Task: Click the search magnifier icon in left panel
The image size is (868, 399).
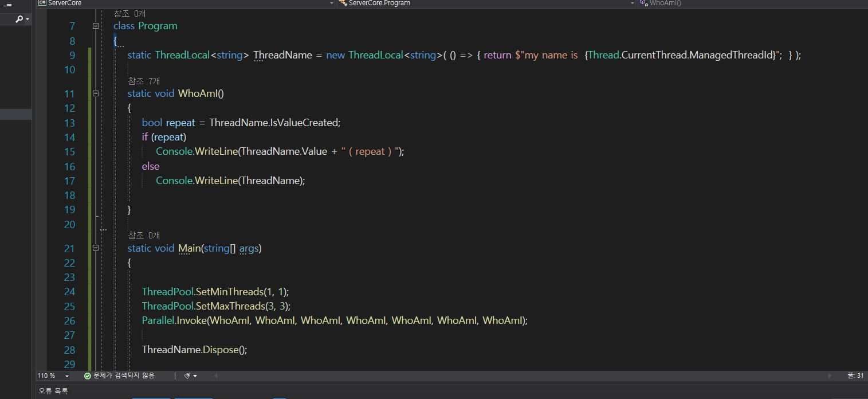Action: tap(19, 19)
